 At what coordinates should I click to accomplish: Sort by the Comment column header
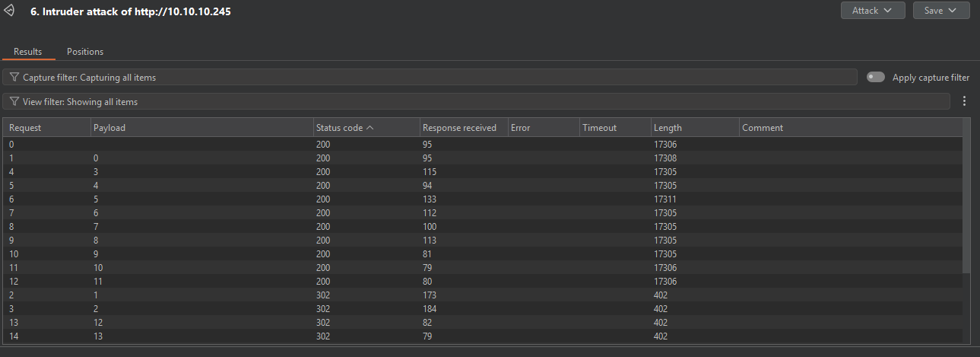pyautogui.click(x=850, y=128)
